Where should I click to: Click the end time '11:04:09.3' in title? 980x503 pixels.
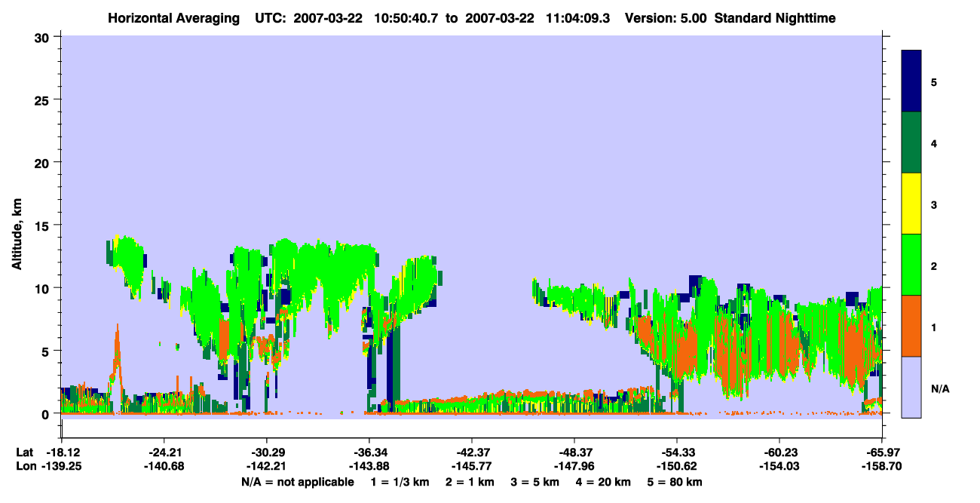[577, 17]
